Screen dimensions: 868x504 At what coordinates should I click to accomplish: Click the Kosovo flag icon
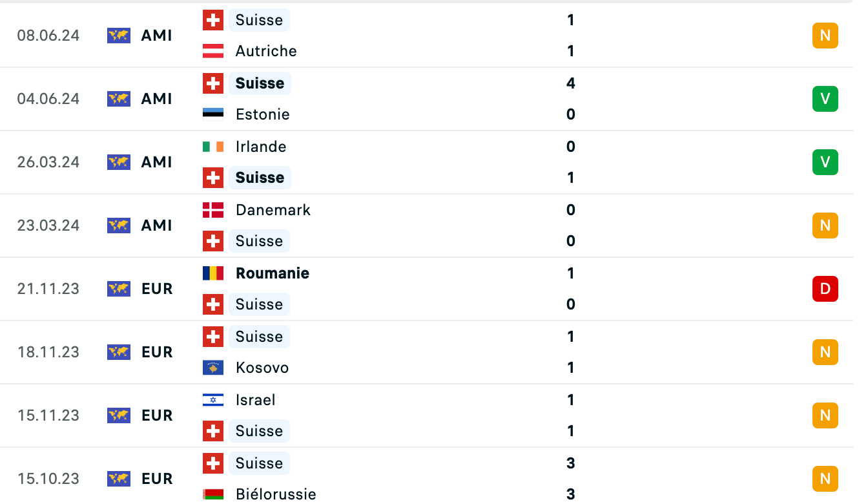point(213,368)
